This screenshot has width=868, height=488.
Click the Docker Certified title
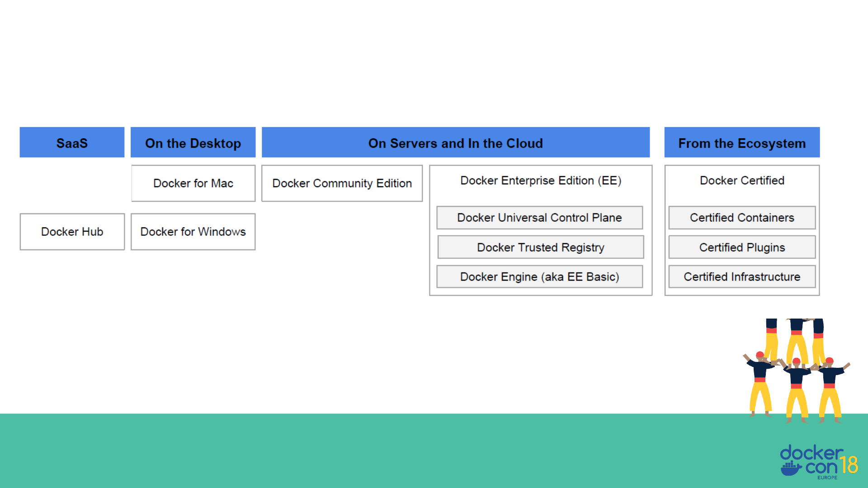click(742, 181)
